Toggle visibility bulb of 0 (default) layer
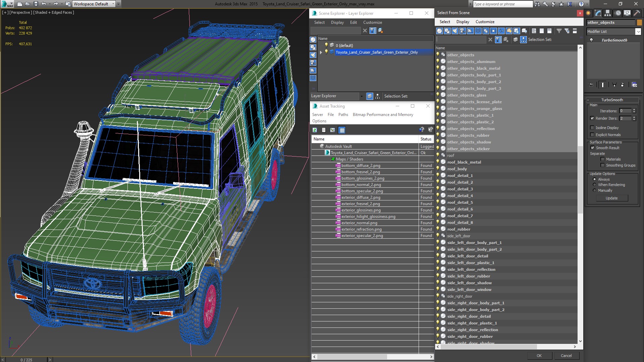 (x=326, y=45)
